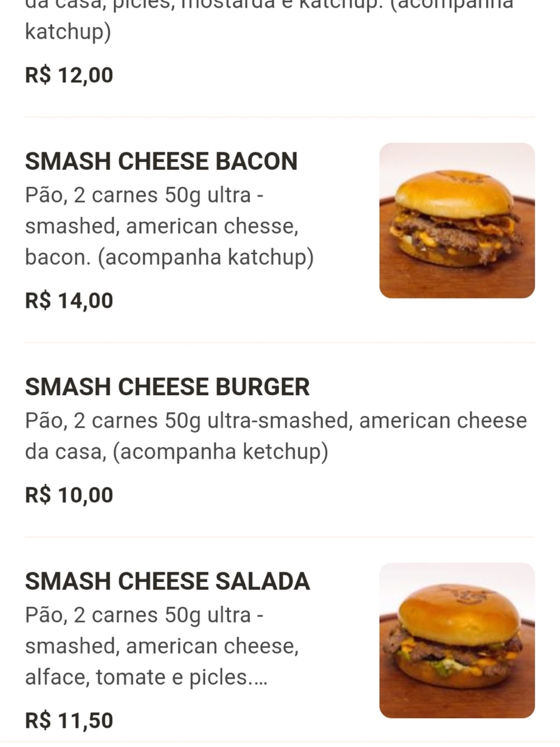Click the 'bacon. (acompanha katchup)' description line

tap(169, 258)
